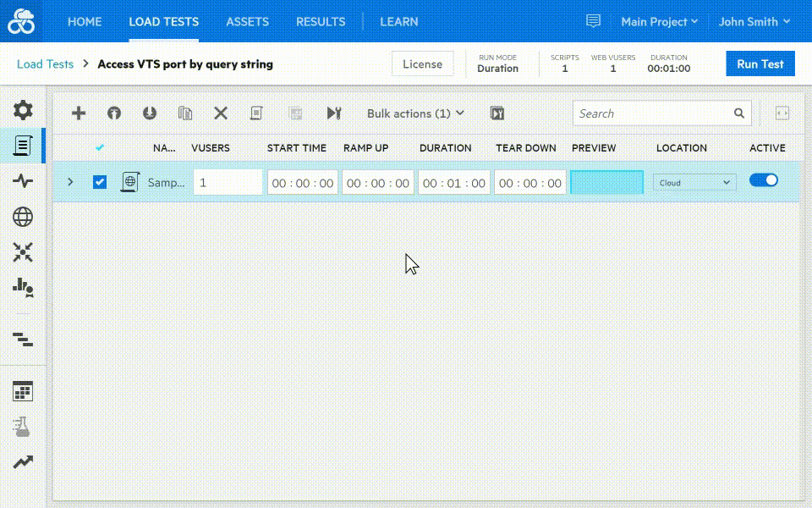The image size is (812, 508).
Task: Open the locations globe icon in sidebar
Action: coord(23,217)
